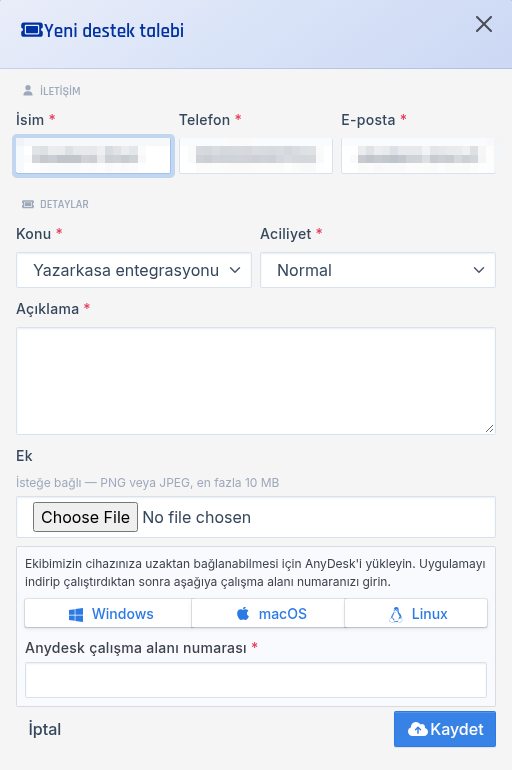Click the ticket icon next to DETAYLAR

(x=28, y=204)
